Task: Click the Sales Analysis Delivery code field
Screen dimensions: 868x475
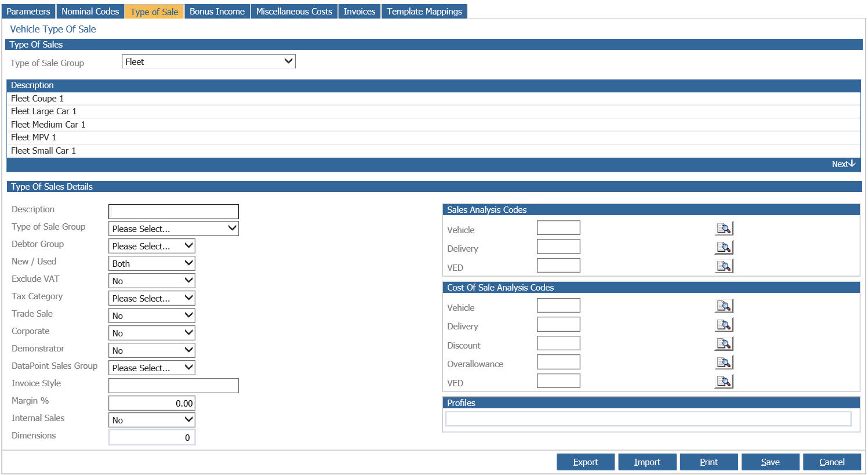Action: 558,246
